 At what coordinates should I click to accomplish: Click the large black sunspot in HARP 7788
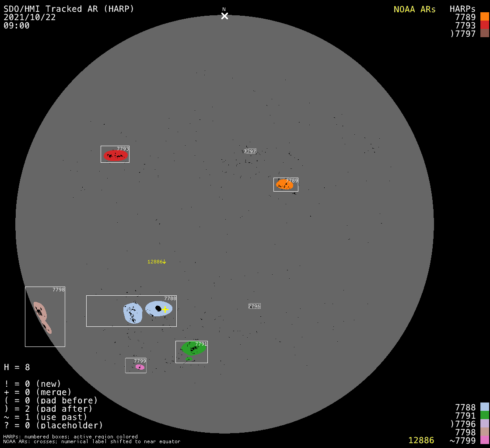(158, 308)
